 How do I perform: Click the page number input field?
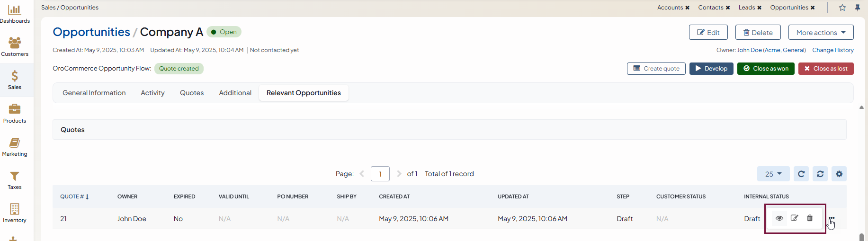(380, 174)
